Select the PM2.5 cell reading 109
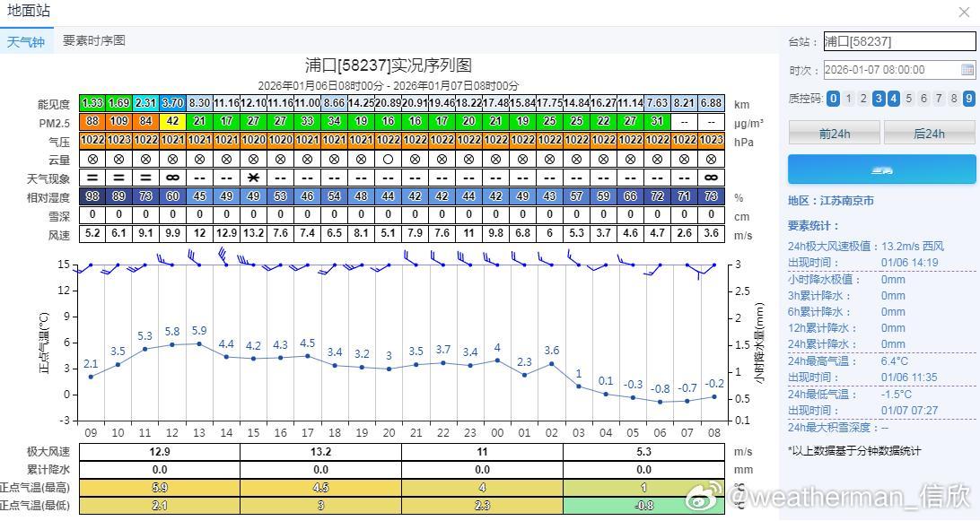The image size is (980, 521). (118, 121)
